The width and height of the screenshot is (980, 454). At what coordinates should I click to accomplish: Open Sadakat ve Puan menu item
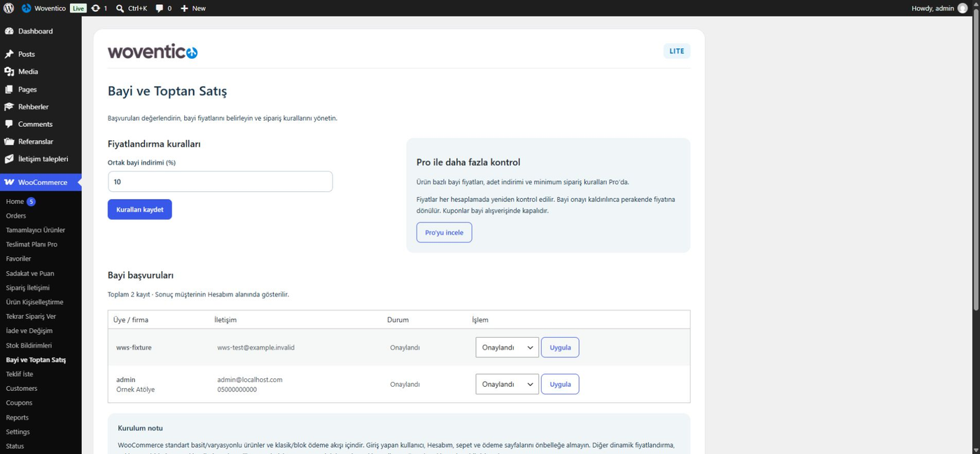pyautogui.click(x=30, y=273)
